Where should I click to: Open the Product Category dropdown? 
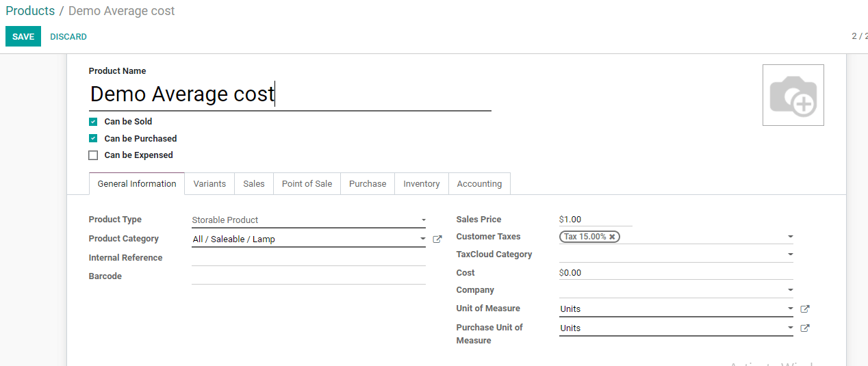308,239
